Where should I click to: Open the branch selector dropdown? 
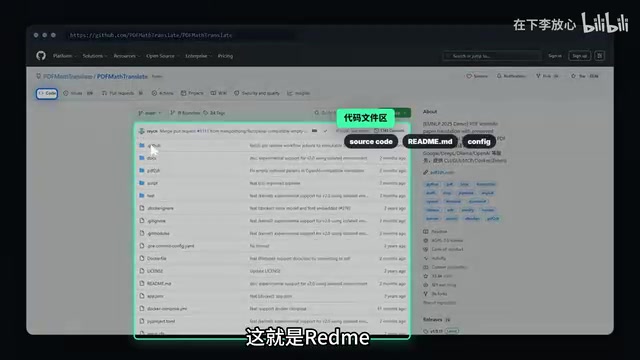coord(149,113)
